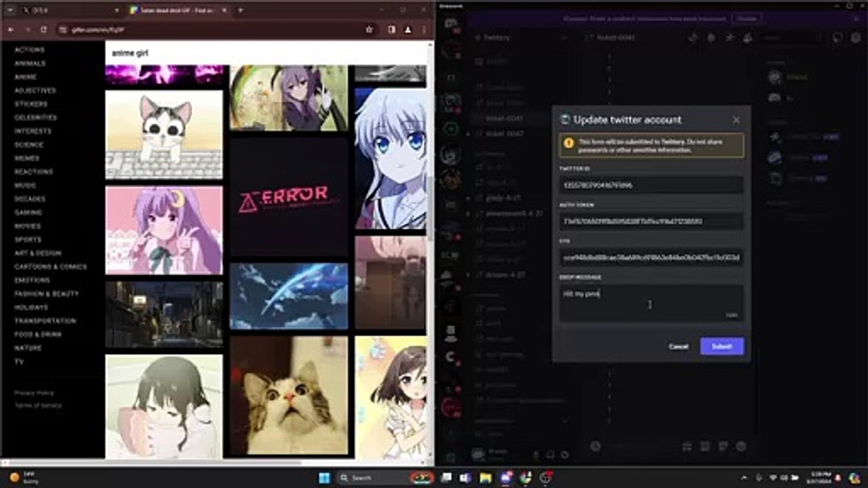The height and width of the screenshot is (488, 868).
Task: Click the Auth Token input field
Action: click(652, 221)
